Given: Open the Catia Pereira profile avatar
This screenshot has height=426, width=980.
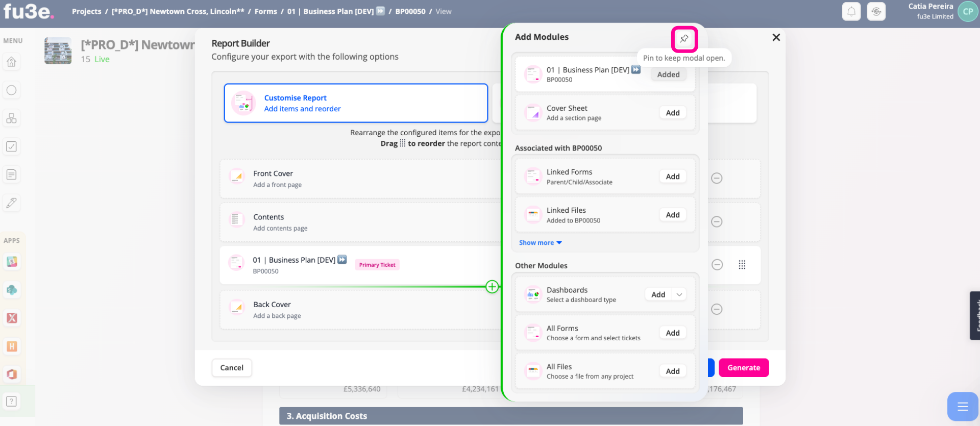Looking at the screenshot, I should point(968,11).
